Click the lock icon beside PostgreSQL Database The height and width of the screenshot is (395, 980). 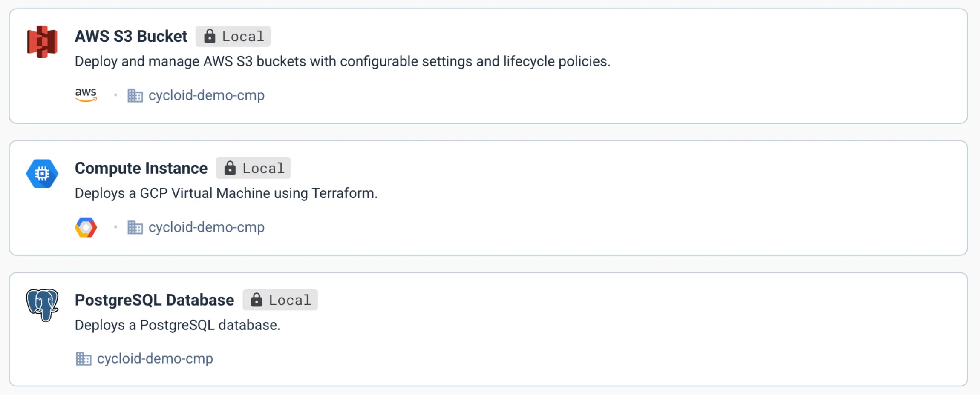coord(256,300)
